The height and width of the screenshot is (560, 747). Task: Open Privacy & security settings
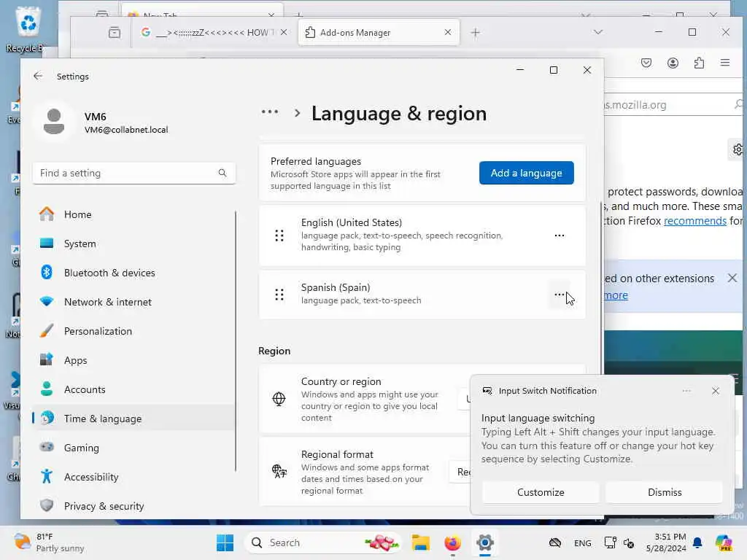tap(133, 506)
